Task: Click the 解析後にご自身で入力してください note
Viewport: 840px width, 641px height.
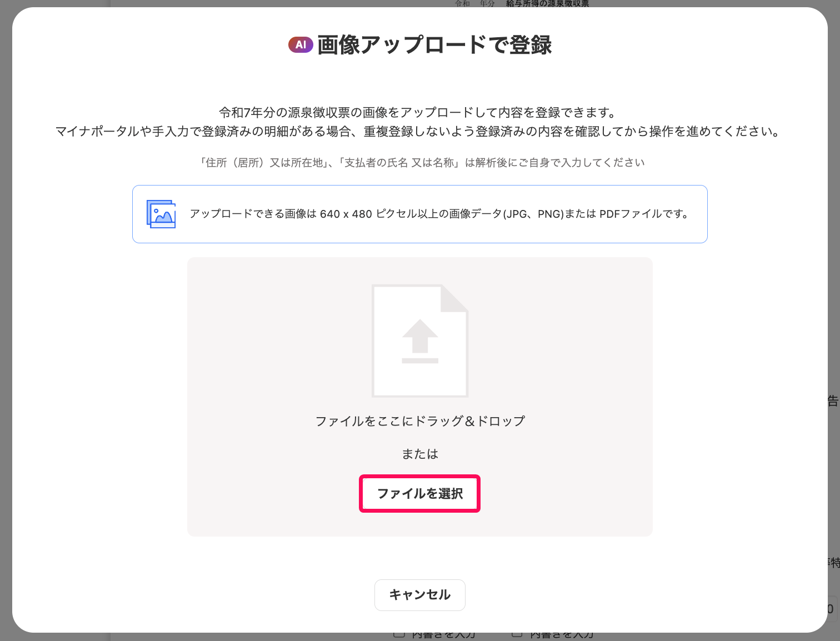Action: (x=422, y=163)
